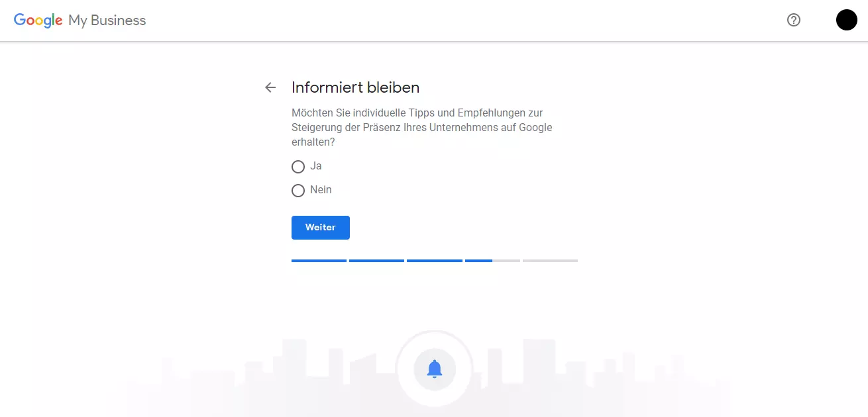Click the partially filled fourth progress segment
Viewport: 868px width, 417px height.
point(492,261)
